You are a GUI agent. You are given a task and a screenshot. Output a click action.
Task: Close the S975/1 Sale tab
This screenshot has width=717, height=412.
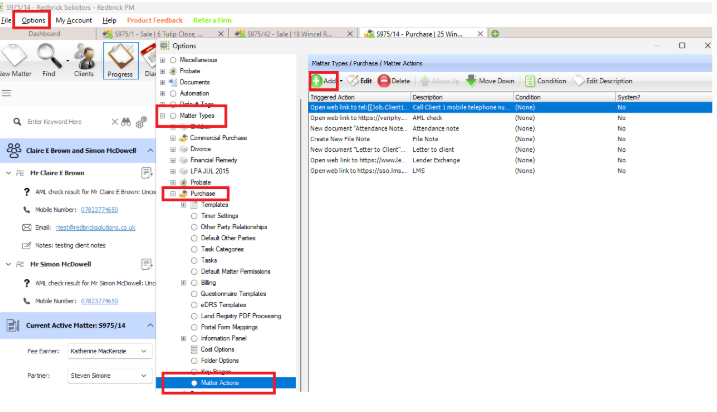pos(220,34)
